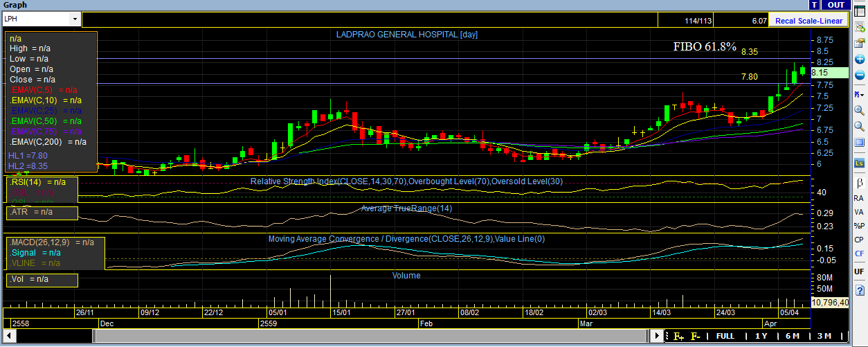Click LADPRAO GENERAL HOSPITAL chart title
Image resolution: width=868 pixels, height=347 pixels.
pos(406,34)
